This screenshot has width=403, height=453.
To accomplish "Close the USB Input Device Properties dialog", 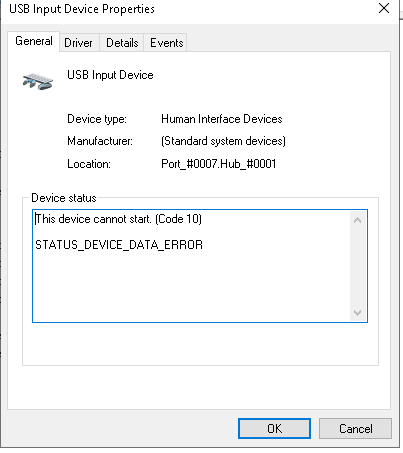I will (384, 8).
